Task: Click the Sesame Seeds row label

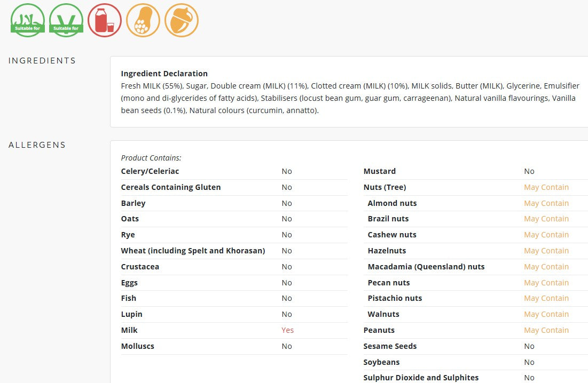Action: coord(390,346)
